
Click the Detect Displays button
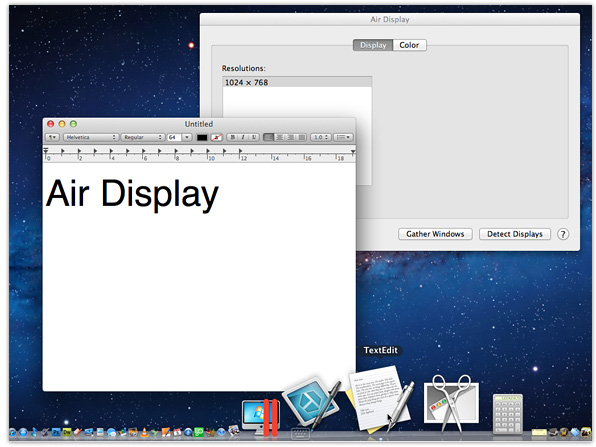(515, 234)
